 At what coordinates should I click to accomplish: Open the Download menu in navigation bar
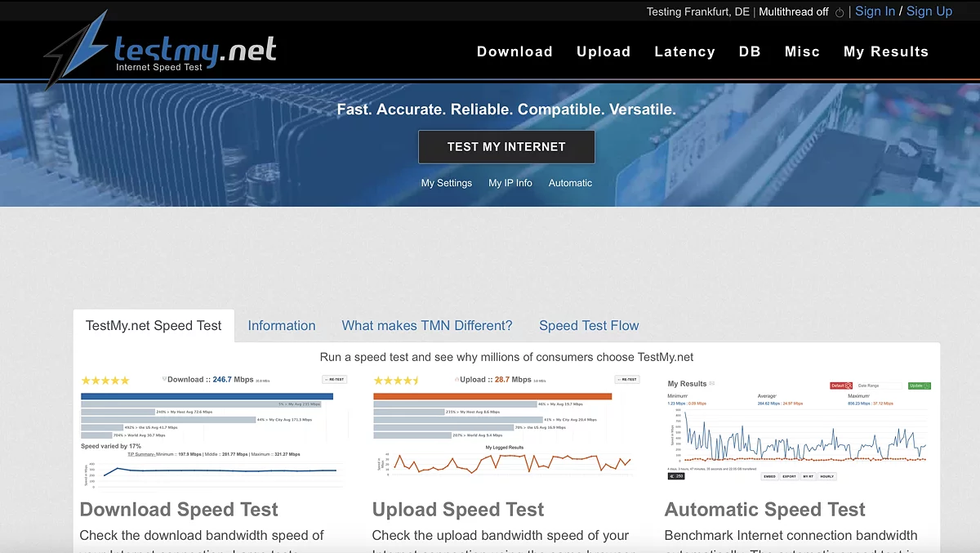click(514, 51)
